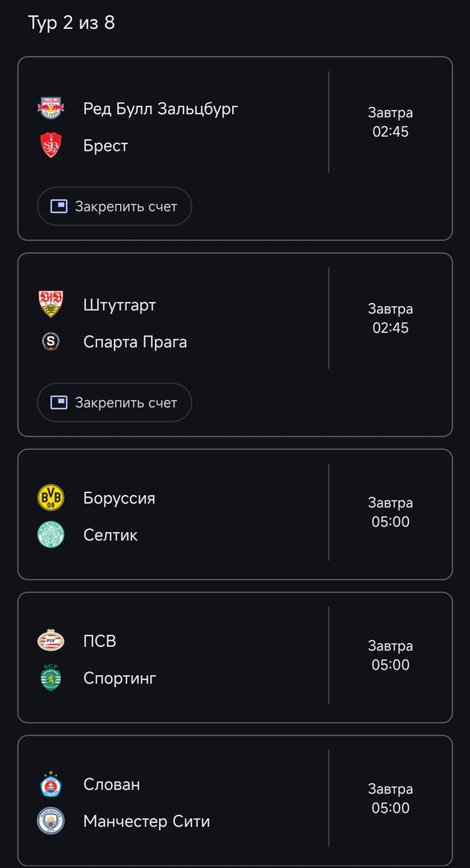The width and height of the screenshot is (470, 868).
Task: Click the Тур 2 из 8 heading
Action: point(70,23)
